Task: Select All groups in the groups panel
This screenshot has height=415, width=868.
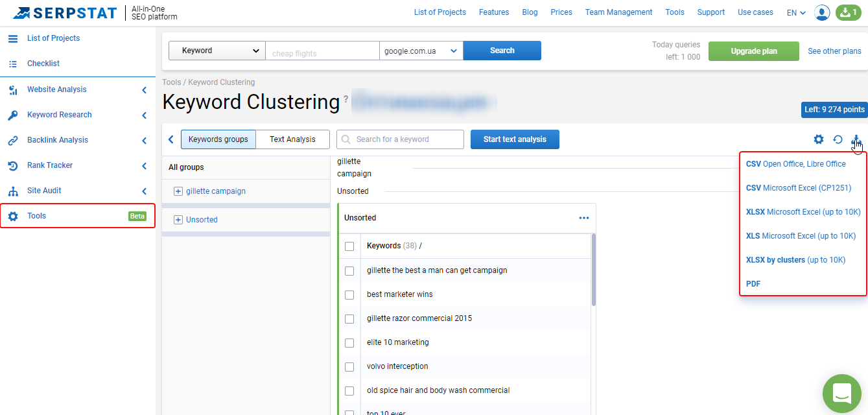Action: point(186,167)
